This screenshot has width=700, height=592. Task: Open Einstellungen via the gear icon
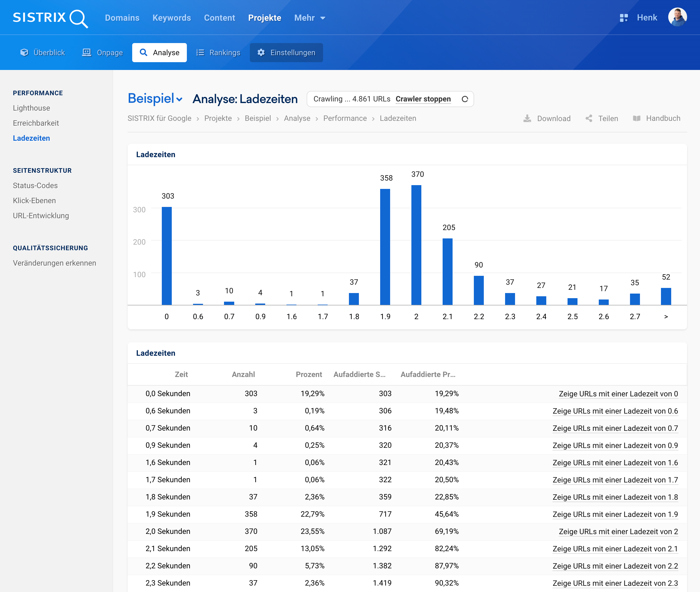point(261,52)
